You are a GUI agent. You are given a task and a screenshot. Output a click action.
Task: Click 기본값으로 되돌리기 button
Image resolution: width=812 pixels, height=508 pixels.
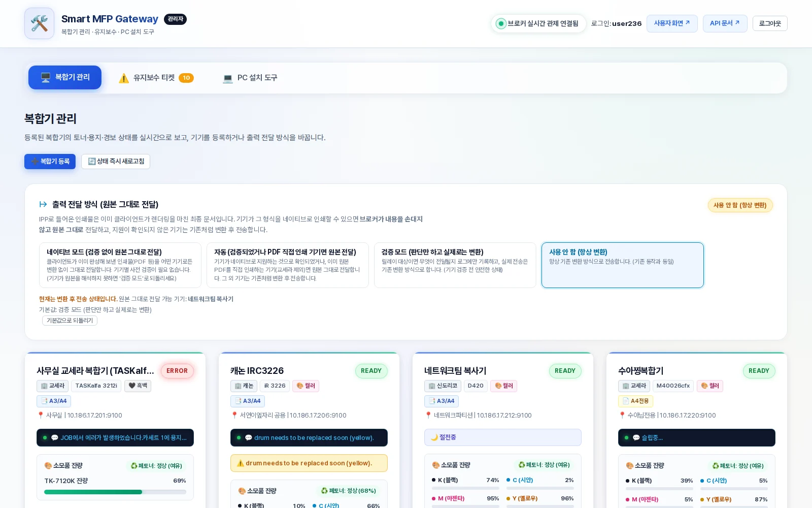tap(70, 321)
